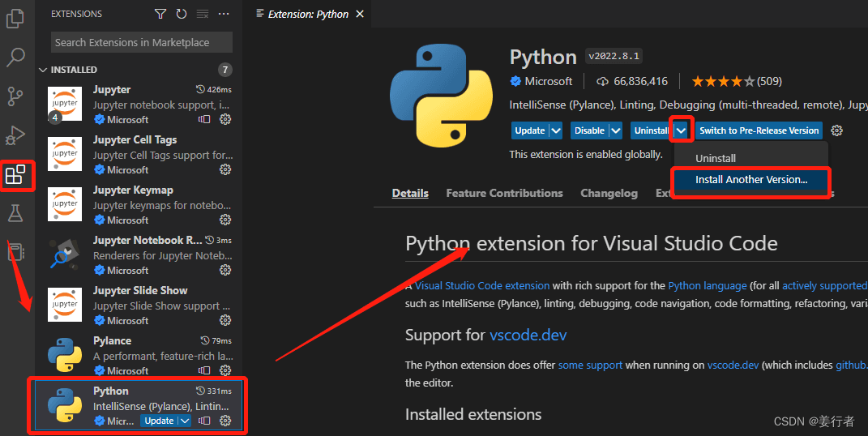Screen dimensions: 868x436
Task: Open the vscode.dev heading link
Action: tap(528, 335)
